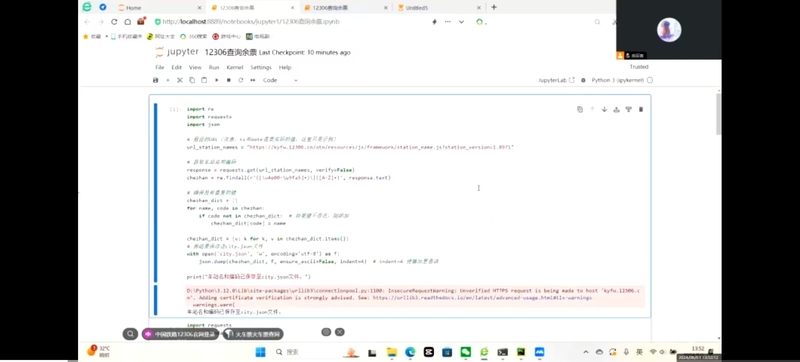This screenshot has height=362, width=800.
Task: Open File Explorer from the taskbar
Action: click(392, 352)
